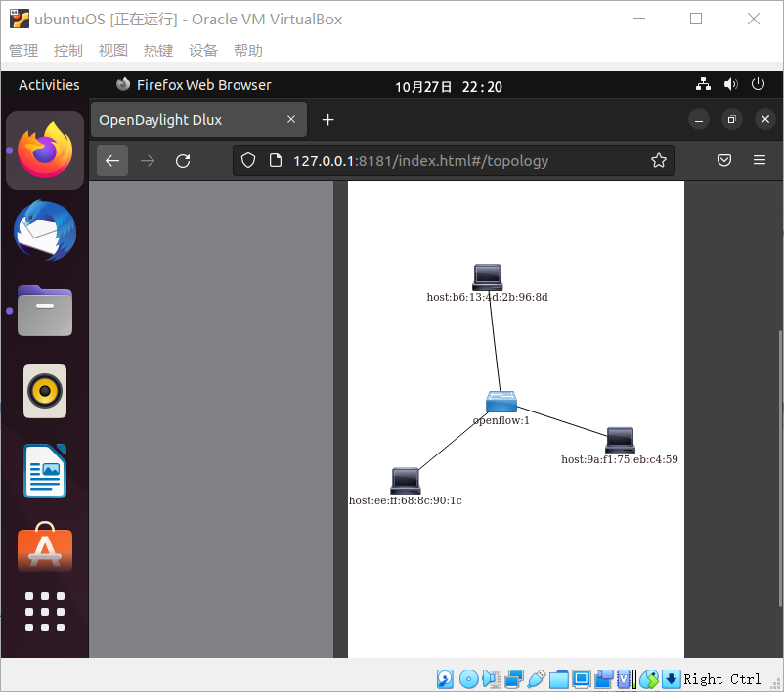Screen dimensions: 784x692
Task: Select the openflow:1 switch node
Action: (501, 401)
